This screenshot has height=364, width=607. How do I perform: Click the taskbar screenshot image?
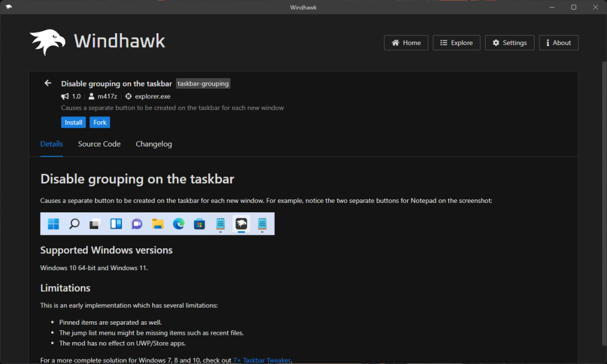(x=157, y=224)
